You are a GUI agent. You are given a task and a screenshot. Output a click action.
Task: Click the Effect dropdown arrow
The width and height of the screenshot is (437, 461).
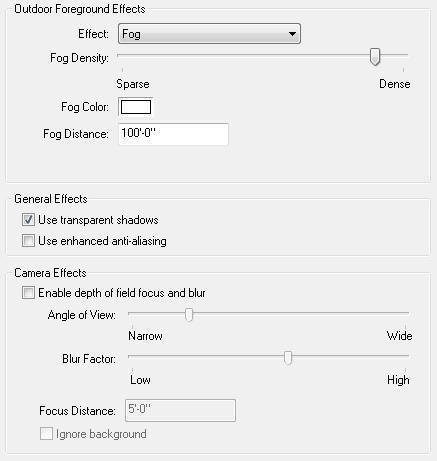click(x=292, y=34)
